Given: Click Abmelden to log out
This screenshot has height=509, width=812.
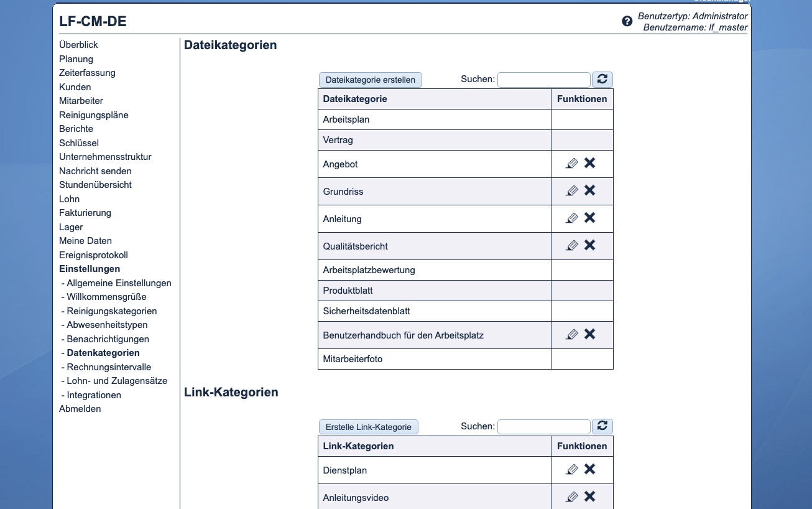Looking at the screenshot, I should click(80, 408).
